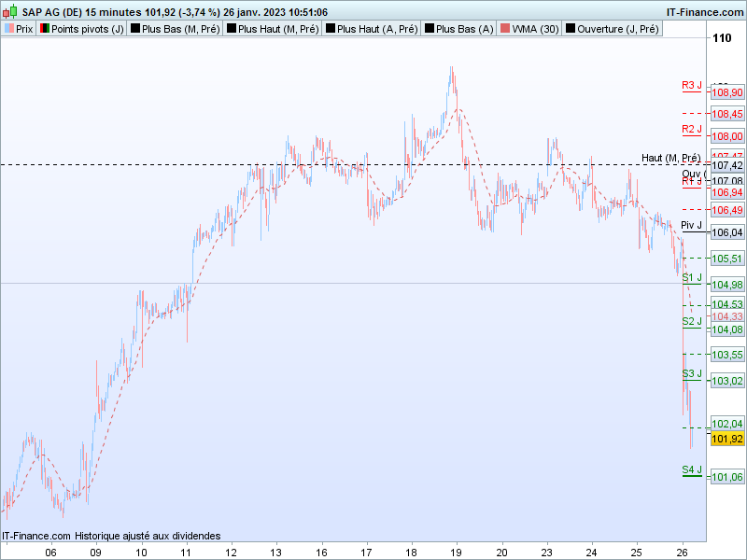Click the 19 date on time axis
The height and width of the screenshot is (560, 747).
tap(457, 553)
